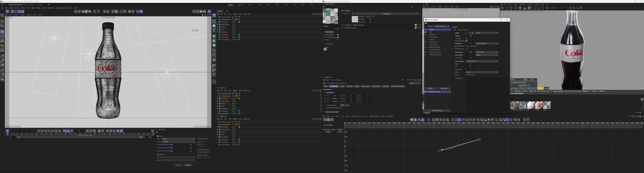This screenshot has height=173, width=644.
Task: Switch to the Takes tab
Action: 227,11
